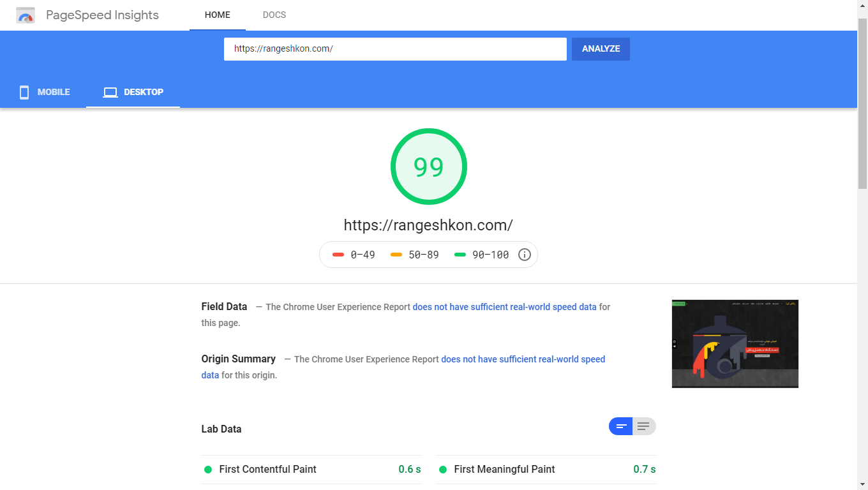The width and height of the screenshot is (868, 490).
Task: Click the desktop laptop icon
Action: [110, 92]
